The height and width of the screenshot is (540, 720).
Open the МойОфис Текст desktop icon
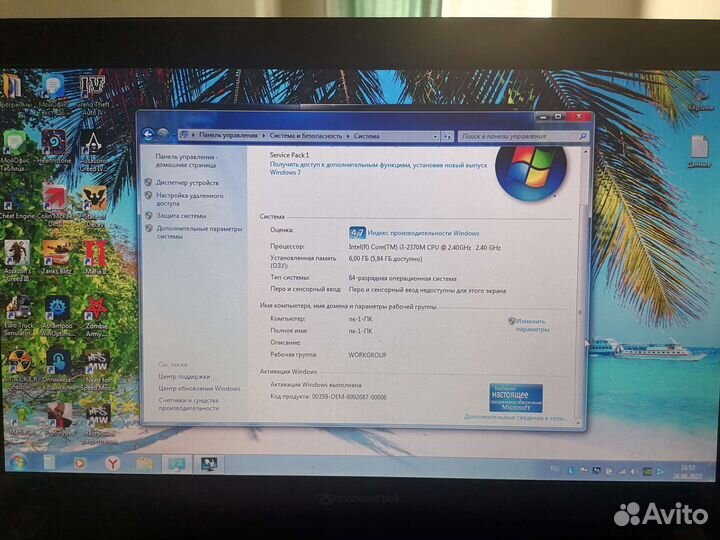pos(54,96)
